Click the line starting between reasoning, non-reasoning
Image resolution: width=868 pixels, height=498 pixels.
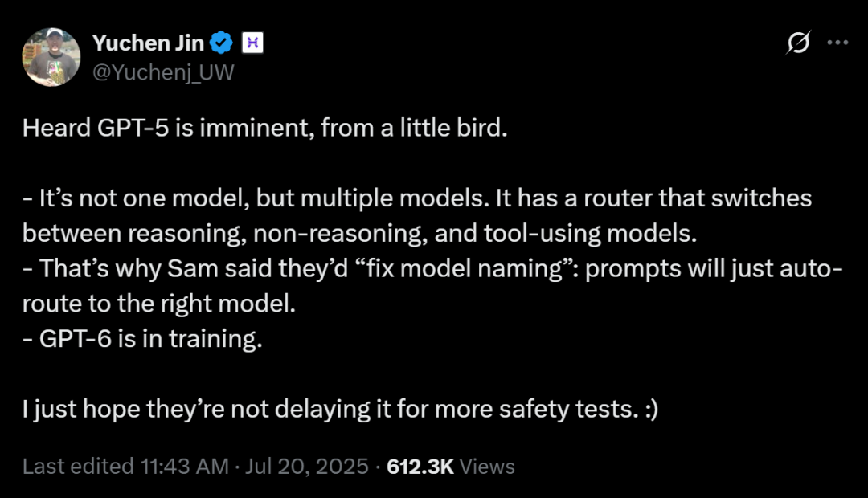coord(360,234)
